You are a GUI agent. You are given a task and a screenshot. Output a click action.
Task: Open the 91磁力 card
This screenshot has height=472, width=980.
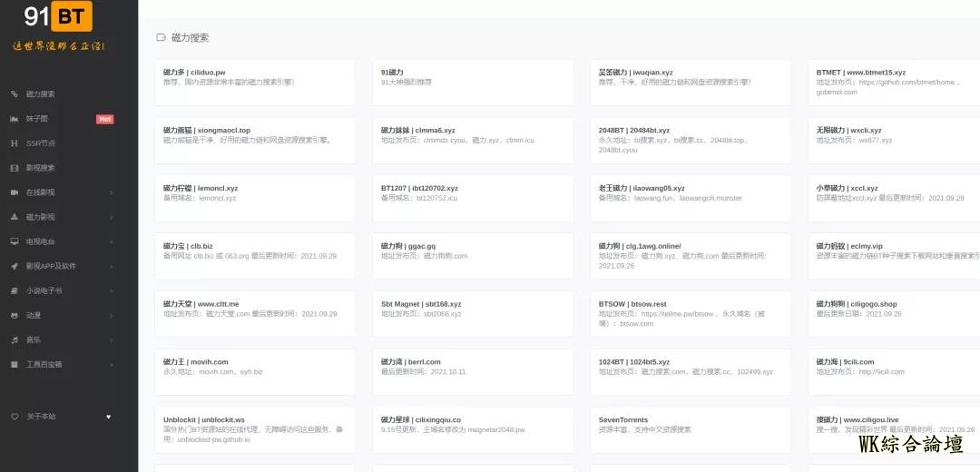tap(473, 83)
